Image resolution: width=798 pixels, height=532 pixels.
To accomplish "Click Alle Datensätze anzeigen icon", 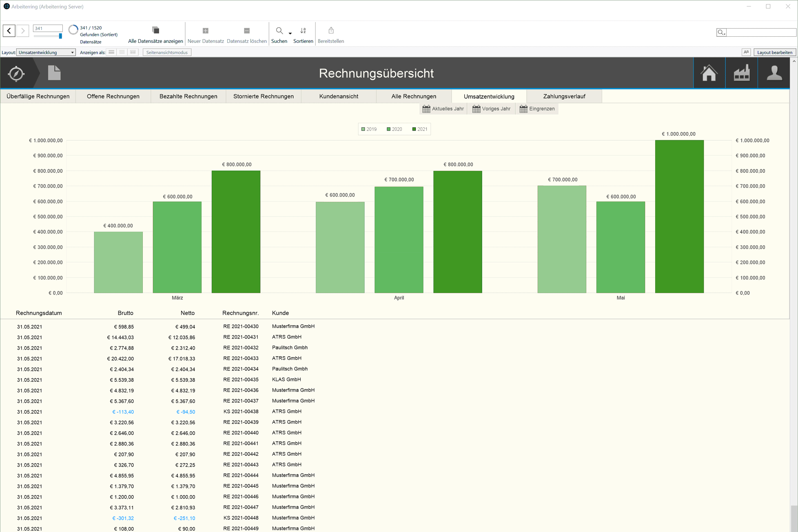I will [155, 31].
